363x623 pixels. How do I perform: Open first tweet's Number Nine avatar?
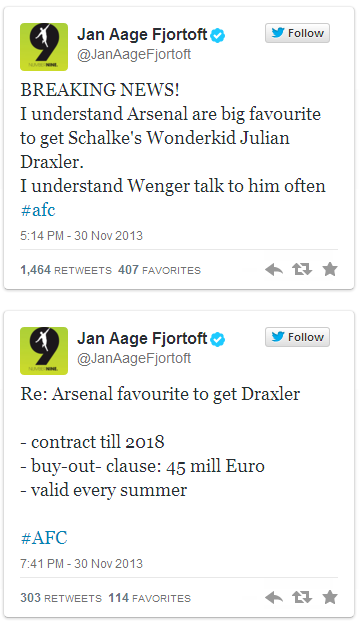point(44,47)
